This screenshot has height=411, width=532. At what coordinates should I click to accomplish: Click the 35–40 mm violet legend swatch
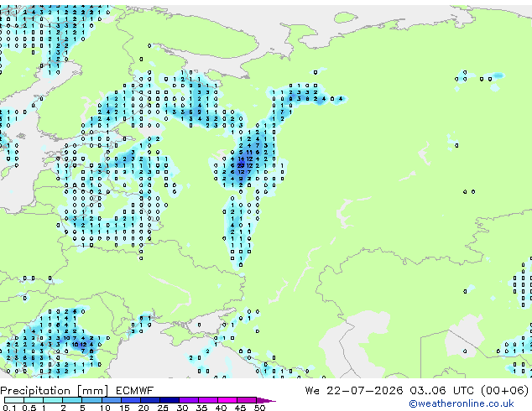[x=207, y=400]
